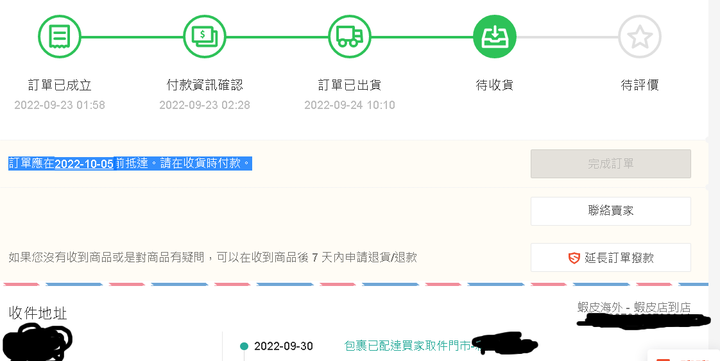Screen dimensions: 720x361
Task: Click the 延長訂單撥款 button
Action: pos(611,258)
